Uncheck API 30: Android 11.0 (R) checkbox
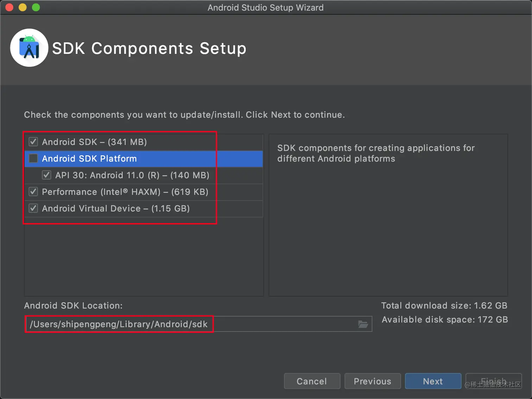This screenshot has height=399, width=532. click(46, 175)
